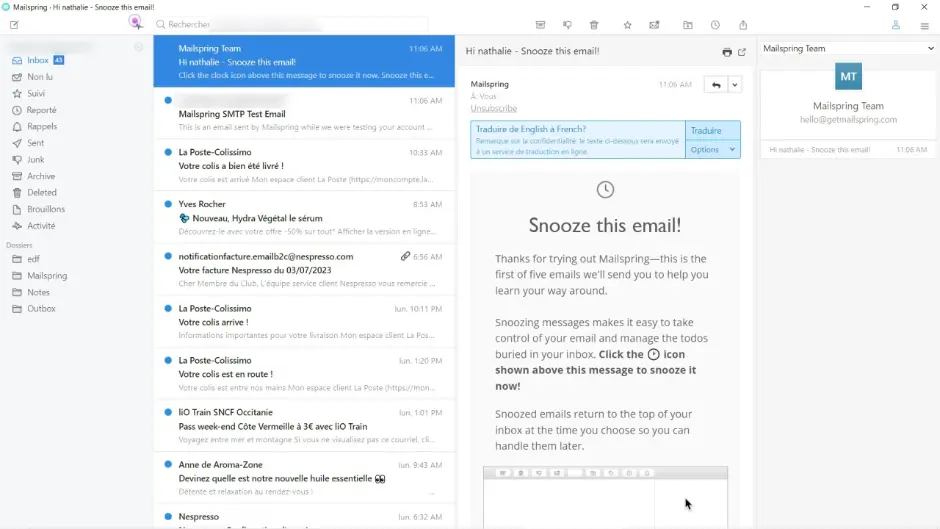This screenshot has height=529, width=940.
Task: Click the Traduire button
Action: pos(706,131)
